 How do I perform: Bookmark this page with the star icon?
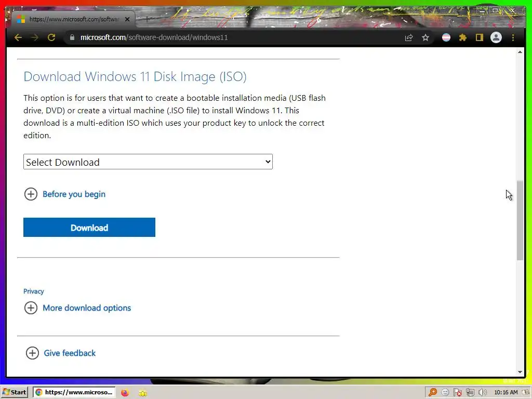[425, 37]
